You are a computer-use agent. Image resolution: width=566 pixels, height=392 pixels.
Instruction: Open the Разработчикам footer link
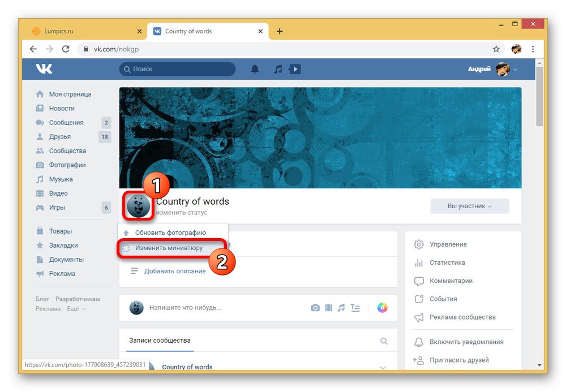(x=78, y=299)
